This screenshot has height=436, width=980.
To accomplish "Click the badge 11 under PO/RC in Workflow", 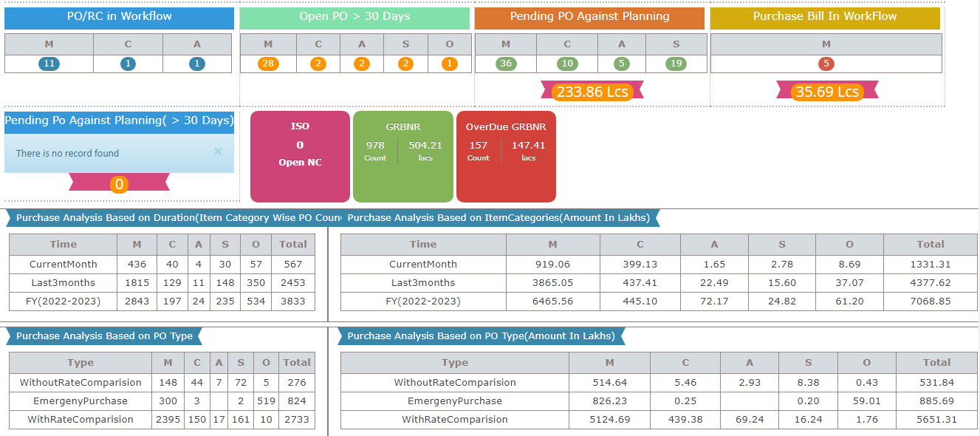I will pos(49,64).
